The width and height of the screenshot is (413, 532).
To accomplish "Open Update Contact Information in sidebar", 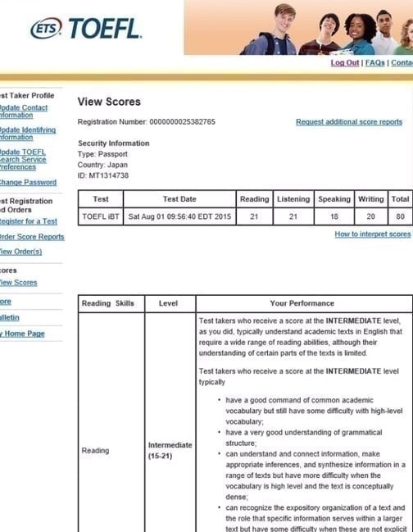I will [24, 111].
